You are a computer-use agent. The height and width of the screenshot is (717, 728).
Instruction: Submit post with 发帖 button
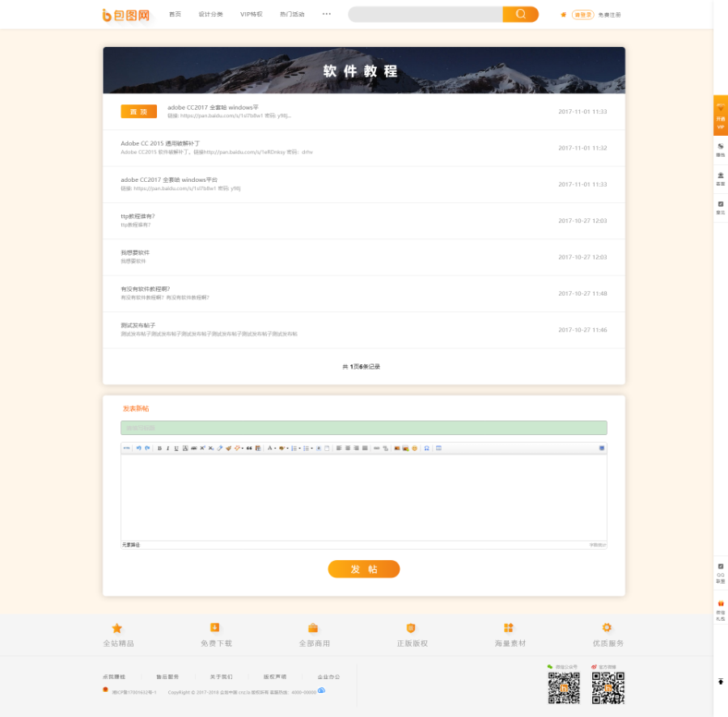(x=363, y=569)
